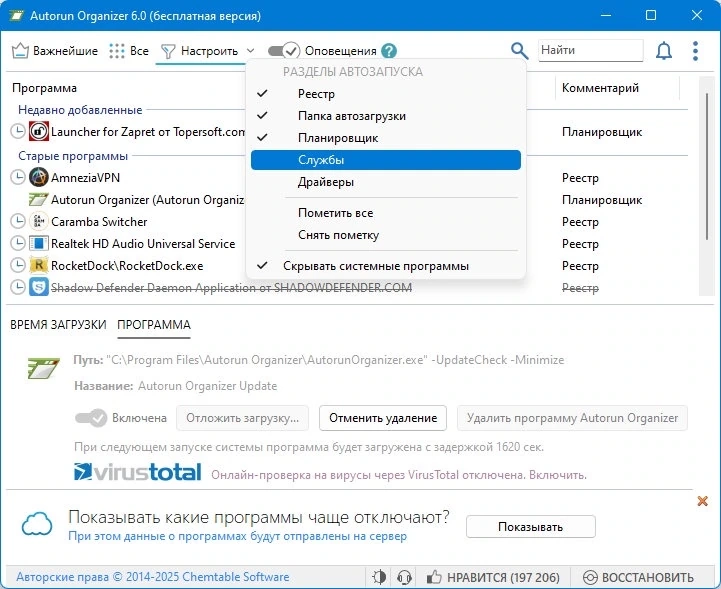The width and height of the screenshot is (721, 589).
Task: Click the Autorun Organizer details panel icon
Action: [x=43, y=368]
